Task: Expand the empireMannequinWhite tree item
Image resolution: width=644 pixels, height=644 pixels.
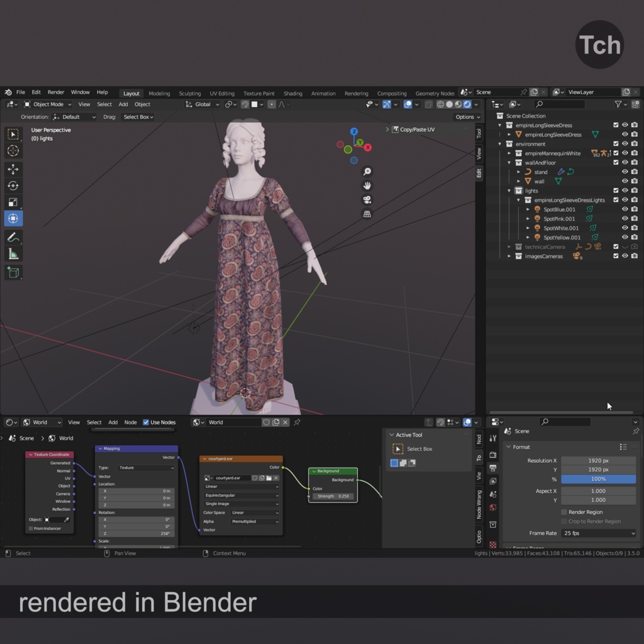Action: (x=508, y=153)
